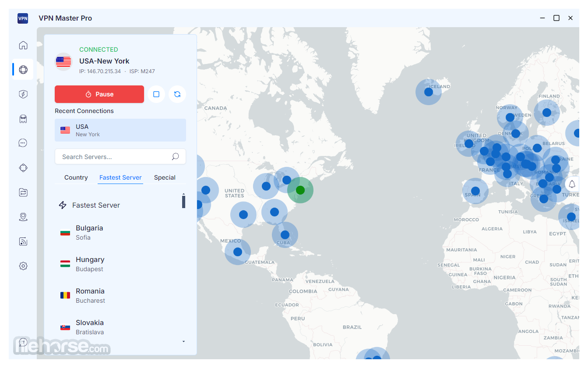Image resolution: width=588 pixels, height=368 pixels.
Task: Select the Finland server marker on map
Action: [x=547, y=113]
